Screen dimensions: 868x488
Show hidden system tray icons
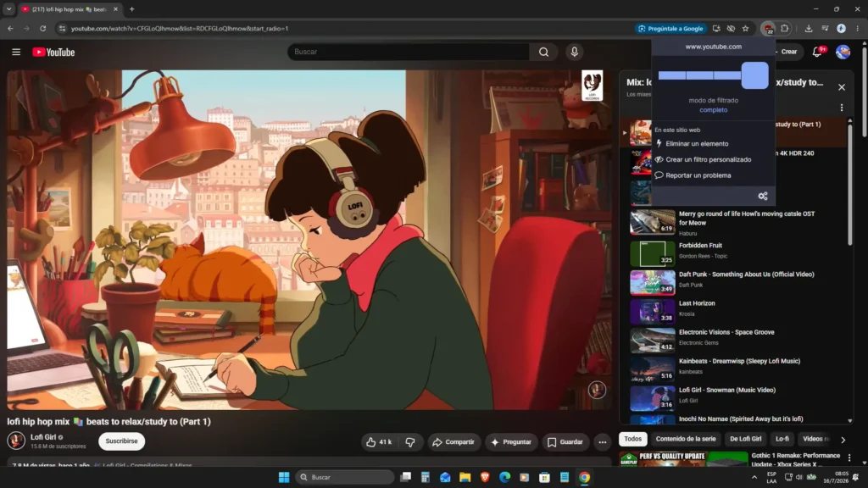coord(754,477)
